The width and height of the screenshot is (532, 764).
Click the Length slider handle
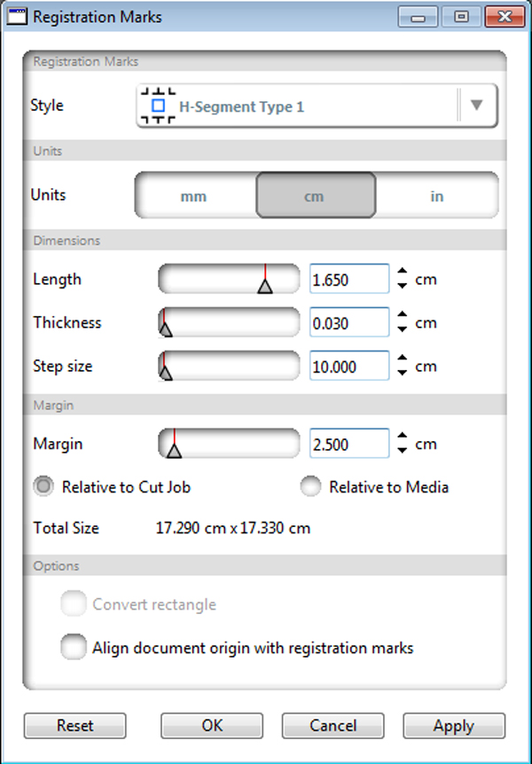[264, 286]
